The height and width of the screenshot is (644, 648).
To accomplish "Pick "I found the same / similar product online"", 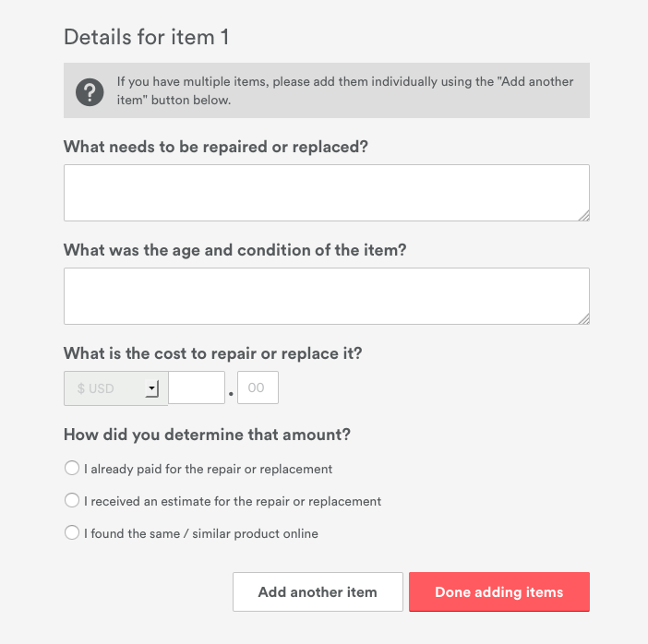I will (72, 532).
